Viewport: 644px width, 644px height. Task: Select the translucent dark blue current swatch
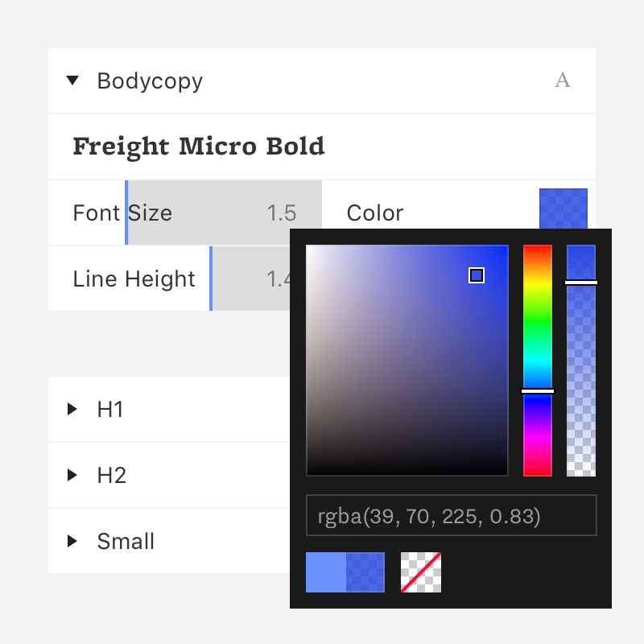pyautogui.click(x=365, y=572)
